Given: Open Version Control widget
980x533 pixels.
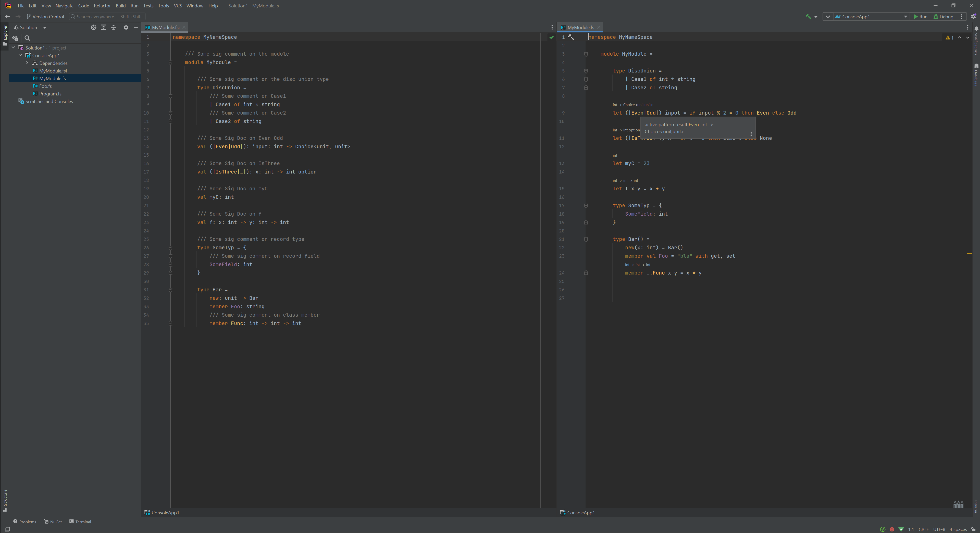Looking at the screenshot, I should click(45, 17).
